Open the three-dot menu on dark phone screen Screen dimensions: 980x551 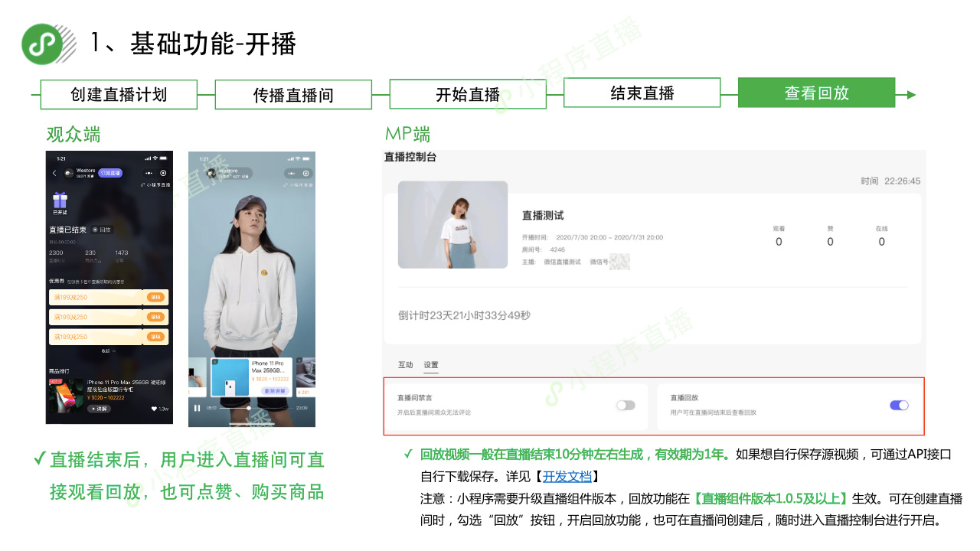pos(149,174)
